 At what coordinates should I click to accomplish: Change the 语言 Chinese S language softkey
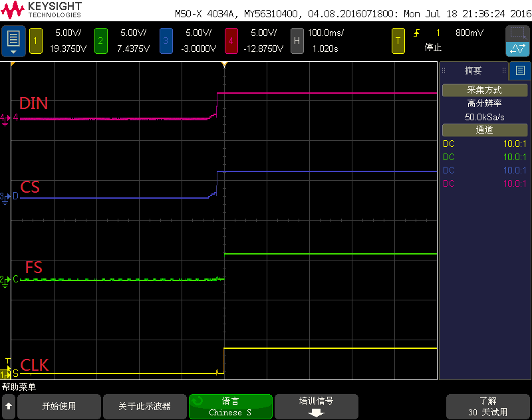(230, 407)
